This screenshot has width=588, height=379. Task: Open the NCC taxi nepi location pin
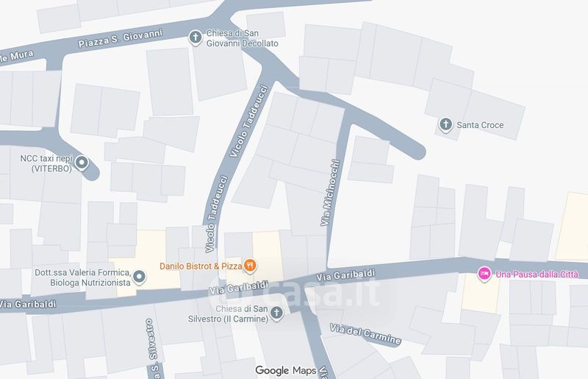(x=82, y=163)
